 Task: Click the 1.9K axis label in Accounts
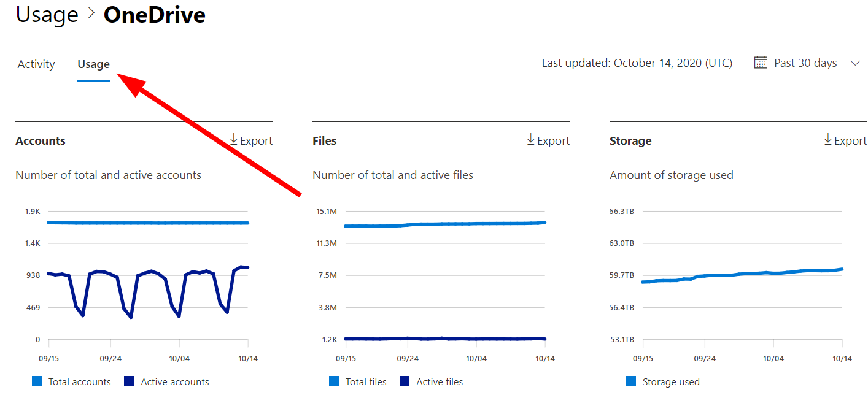(x=33, y=212)
